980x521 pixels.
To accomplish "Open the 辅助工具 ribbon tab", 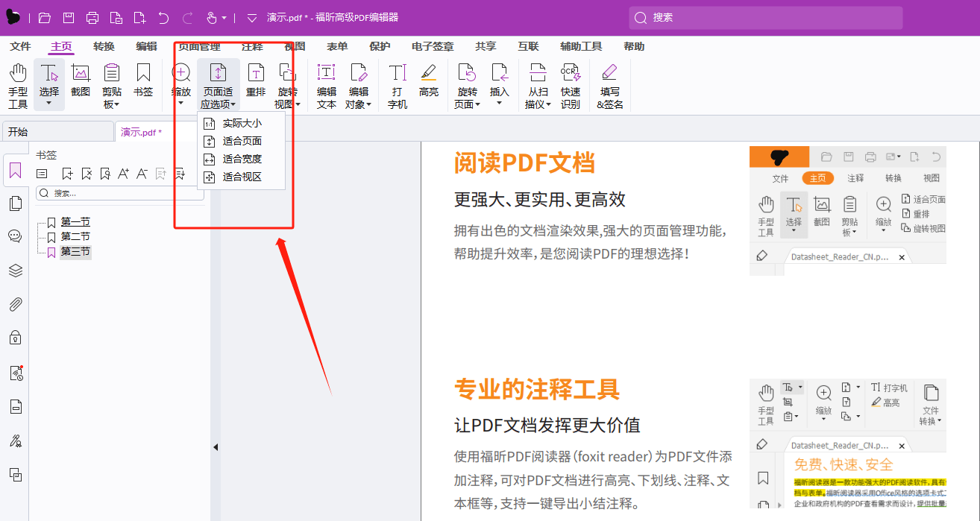I will [581, 46].
